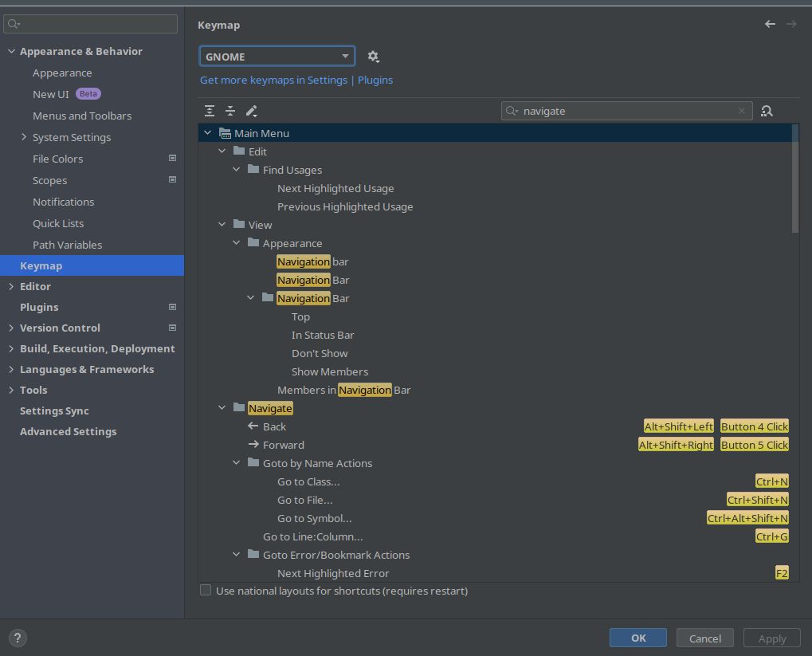Viewport: 812px width, 656px height.
Task: Click the Main Menu folder icon
Action: point(225,133)
